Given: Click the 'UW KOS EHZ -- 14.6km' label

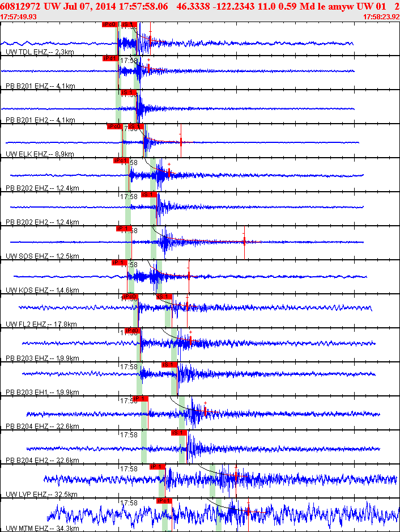Looking at the screenshot, I should [42, 290].
